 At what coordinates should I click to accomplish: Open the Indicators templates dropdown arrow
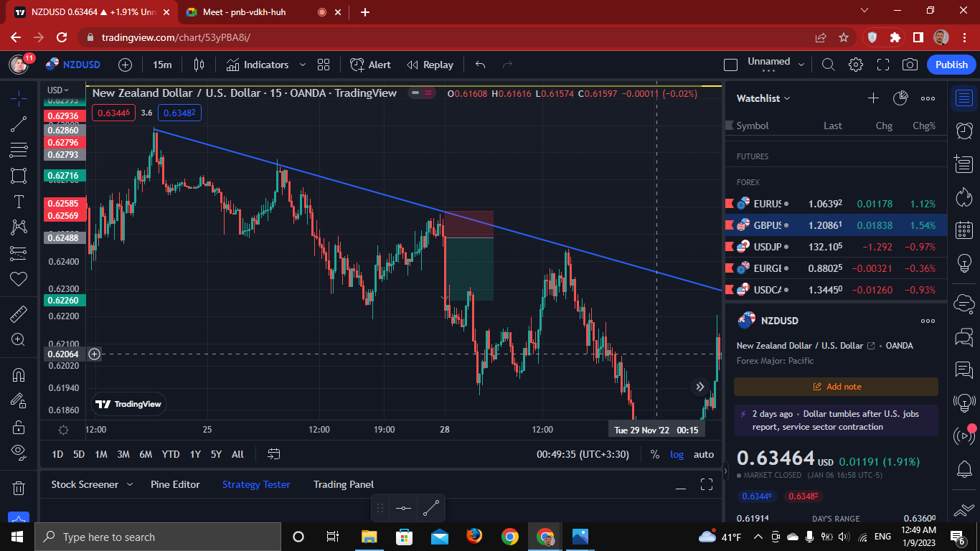(x=302, y=65)
